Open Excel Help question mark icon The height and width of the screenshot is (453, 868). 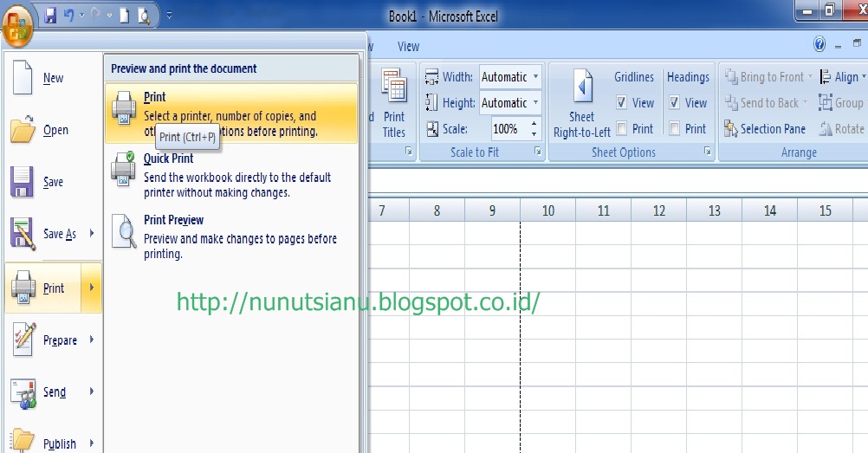tap(819, 44)
